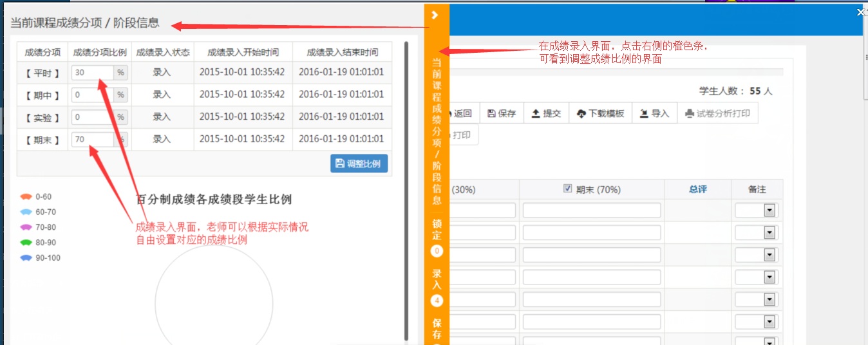Apply ratios with the 调整比例 button

(x=359, y=163)
